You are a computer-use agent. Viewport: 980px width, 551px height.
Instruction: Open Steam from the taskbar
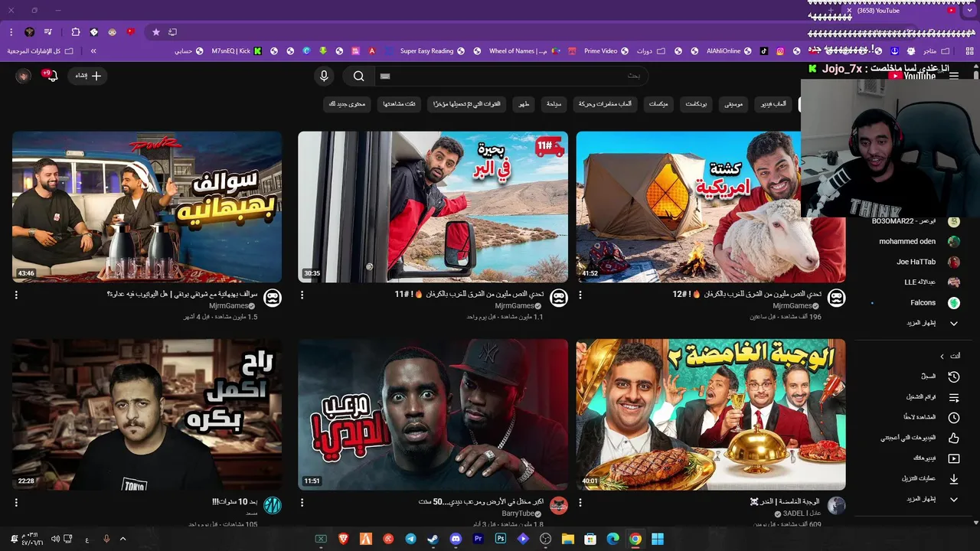(x=433, y=539)
